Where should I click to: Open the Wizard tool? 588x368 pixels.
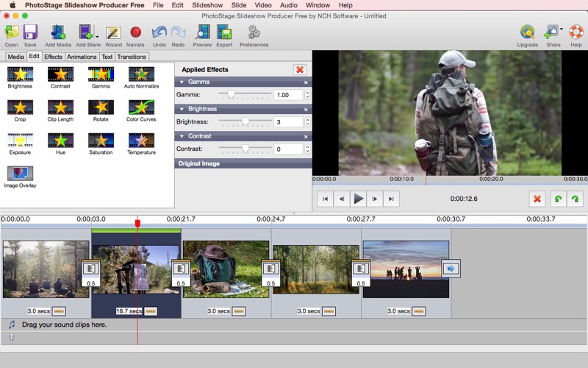pyautogui.click(x=113, y=32)
